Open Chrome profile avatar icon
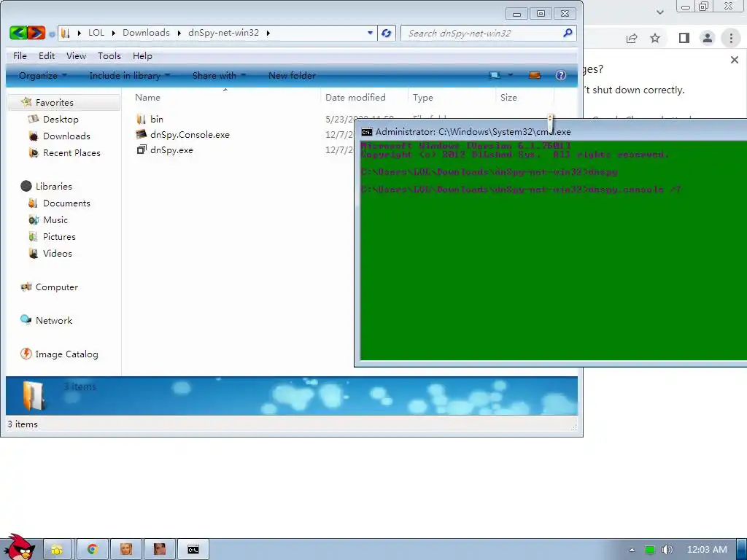The height and width of the screenshot is (560, 747). click(x=708, y=38)
